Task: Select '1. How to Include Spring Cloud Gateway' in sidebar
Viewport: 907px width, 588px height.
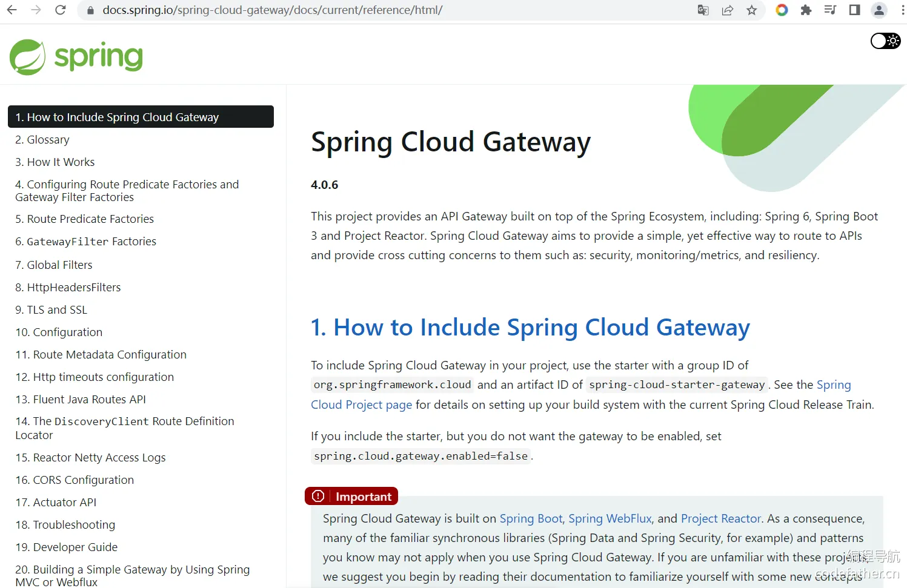Action: pos(141,117)
